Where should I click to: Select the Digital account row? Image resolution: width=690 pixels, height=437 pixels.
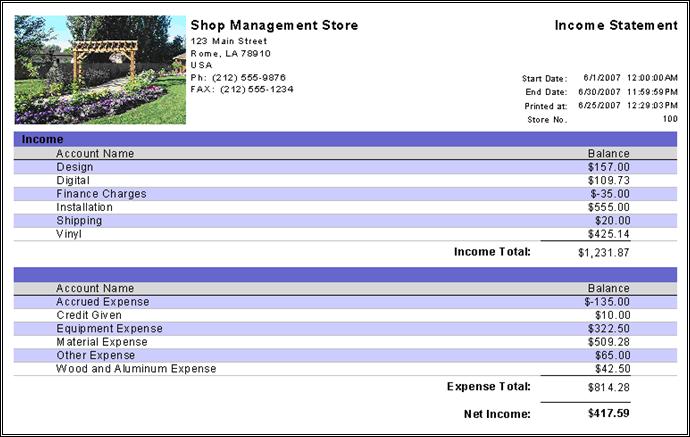click(x=345, y=180)
